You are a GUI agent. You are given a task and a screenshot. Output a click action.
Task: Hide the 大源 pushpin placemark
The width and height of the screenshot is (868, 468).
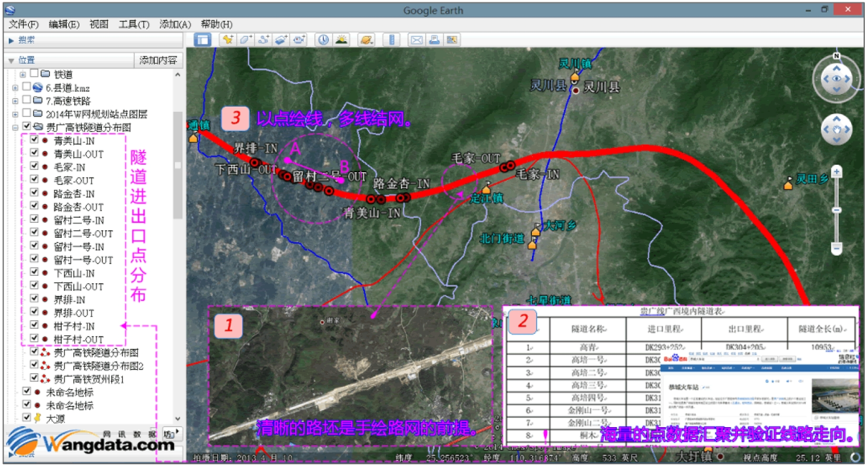(26, 418)
